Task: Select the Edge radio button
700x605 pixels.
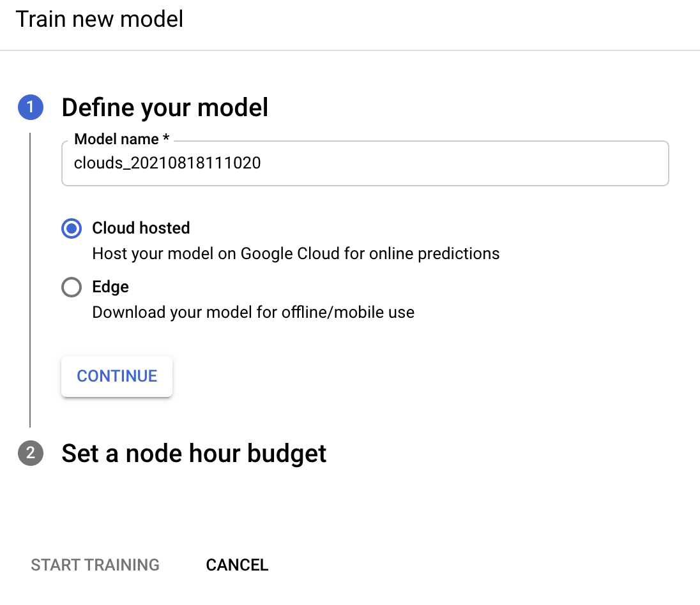Action: (72, 287)
